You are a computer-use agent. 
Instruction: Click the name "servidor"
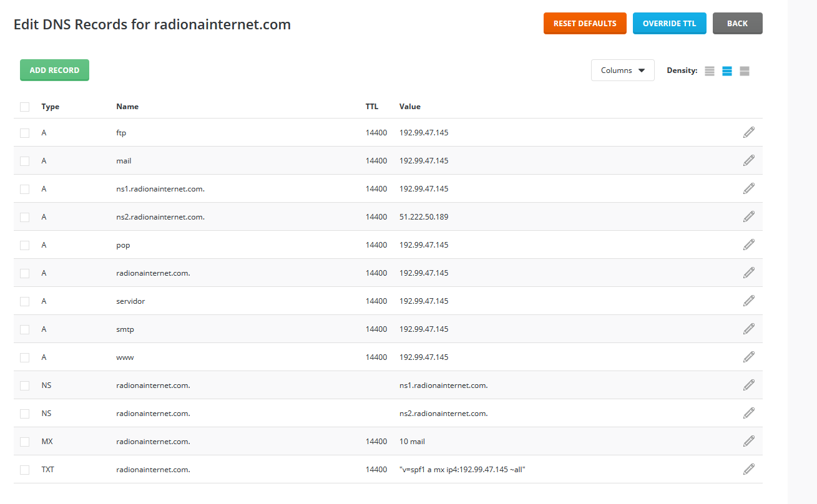[130, 301]
